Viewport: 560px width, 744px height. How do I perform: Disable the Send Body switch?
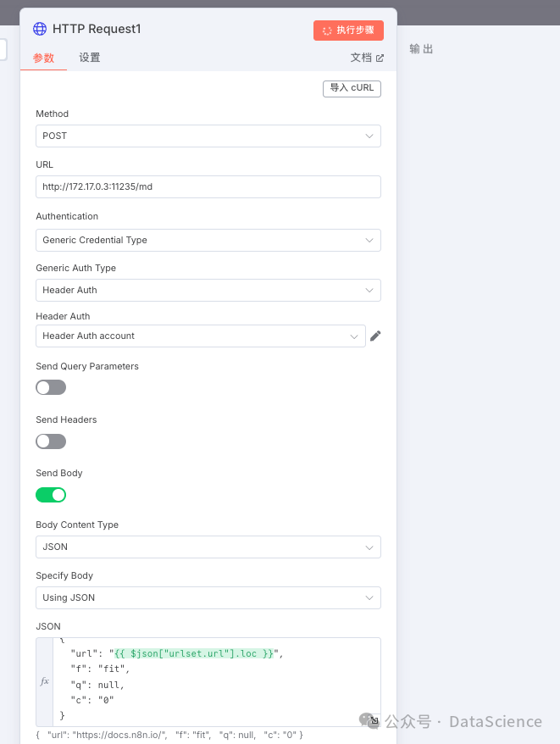tap(51, 495)
